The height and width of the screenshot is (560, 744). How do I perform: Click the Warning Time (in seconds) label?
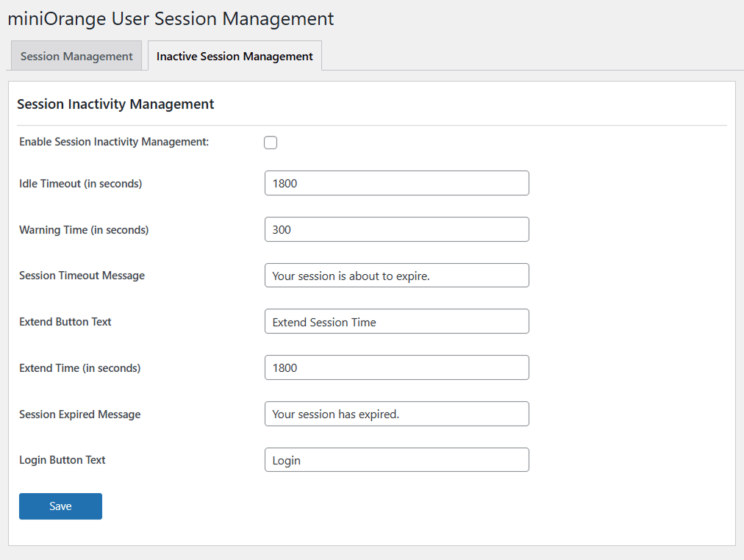pos(84,230)
